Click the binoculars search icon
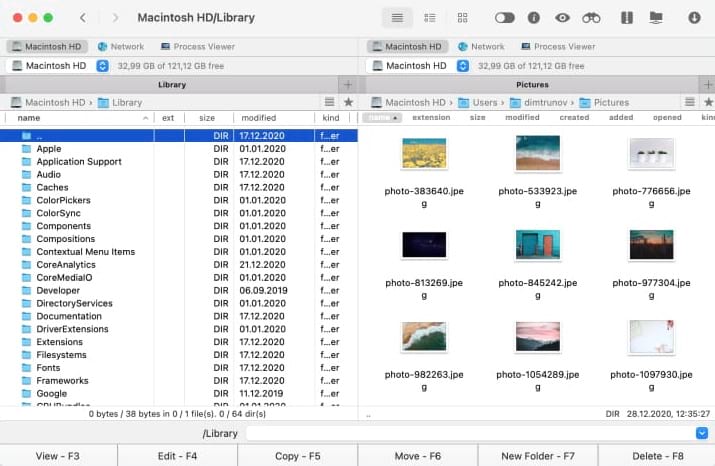 [591, 18]
